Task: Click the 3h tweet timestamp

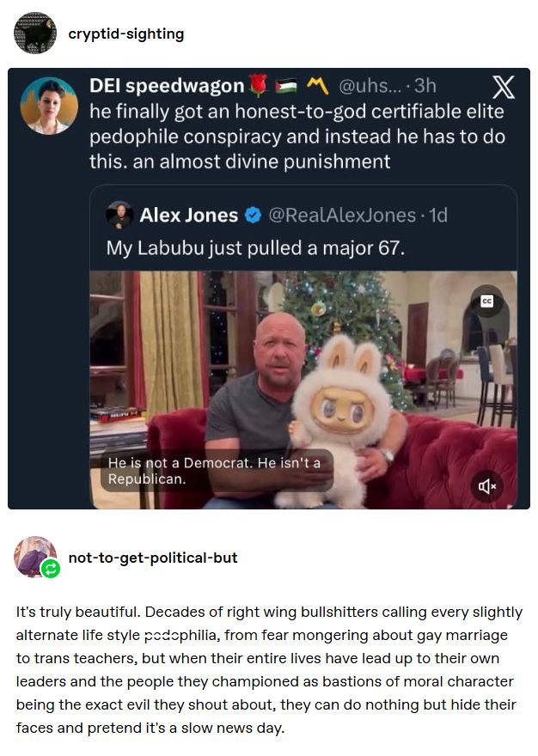Action: [425, 86]
